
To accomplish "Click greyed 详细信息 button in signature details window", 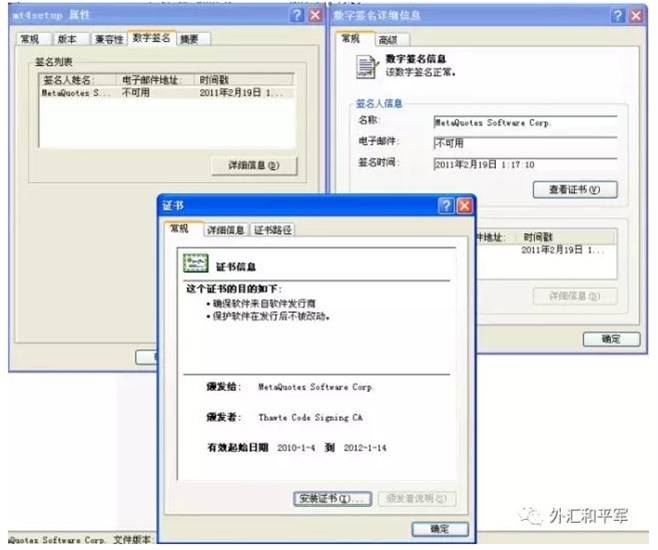I will (575, 296).
